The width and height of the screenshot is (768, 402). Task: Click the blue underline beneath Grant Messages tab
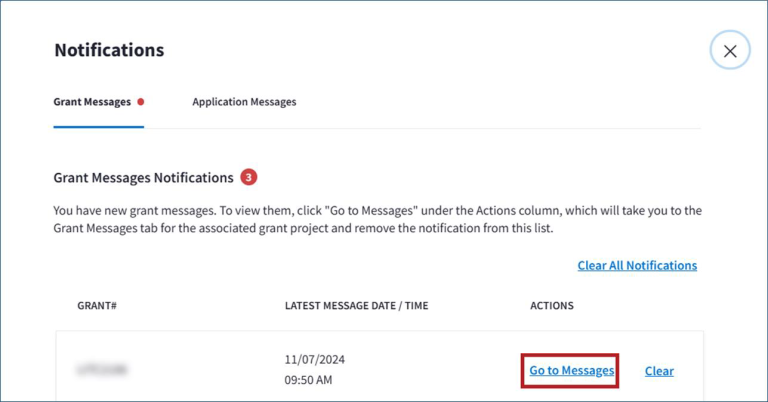(99, 127)
